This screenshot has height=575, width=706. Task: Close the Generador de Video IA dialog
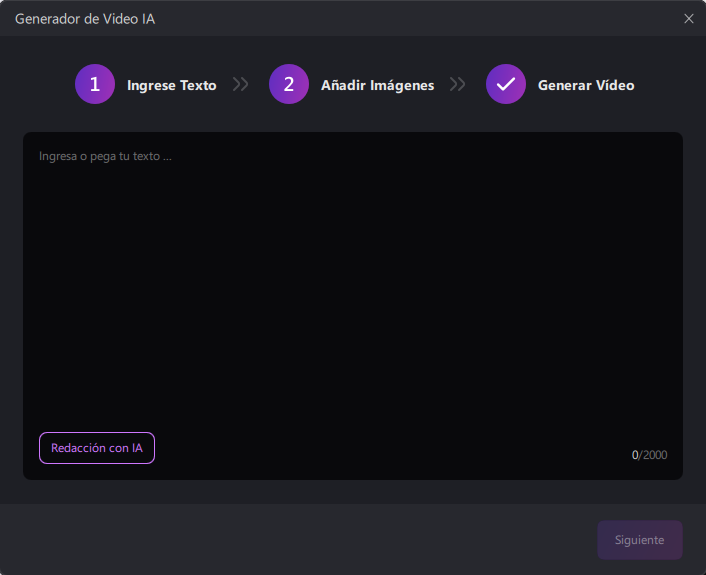tap(689, 18)
